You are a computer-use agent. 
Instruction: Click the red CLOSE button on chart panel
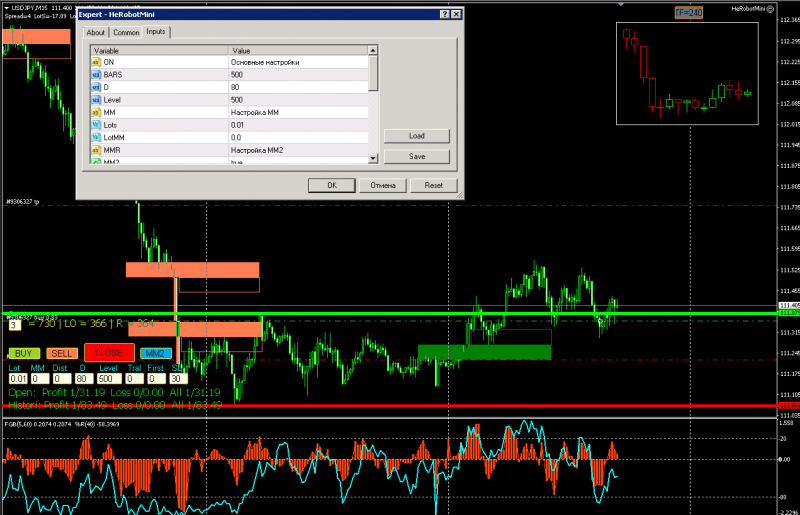click(x=109, y=353)
